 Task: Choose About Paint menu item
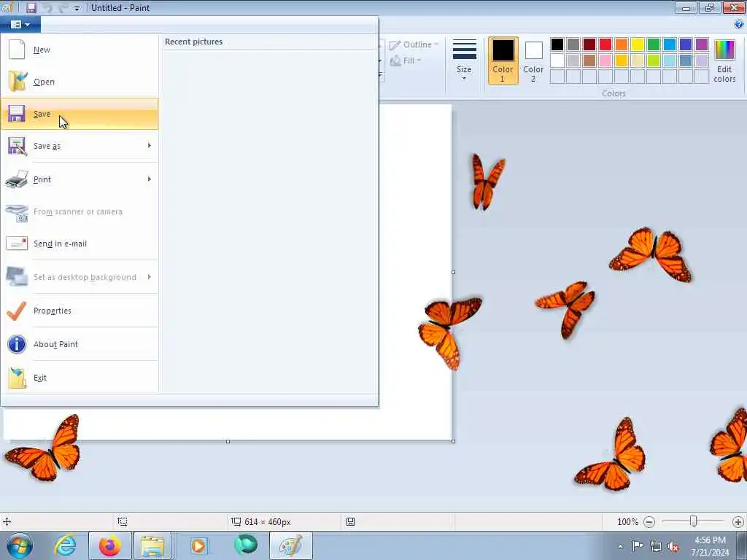pyautogui.click(x=80, y=344)
